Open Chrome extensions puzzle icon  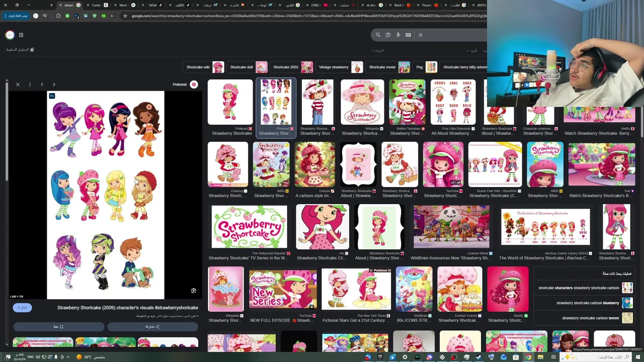pos(58,16)
